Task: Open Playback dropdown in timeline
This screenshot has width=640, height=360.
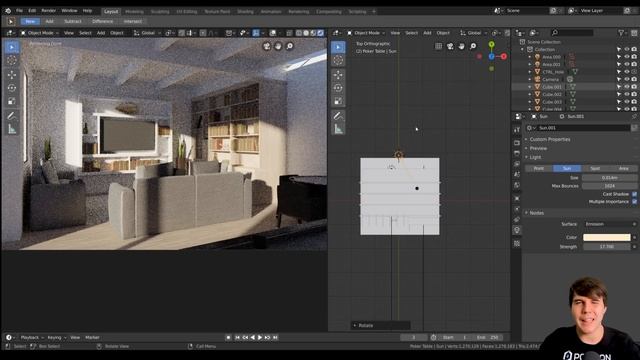Action: click(x=31, y=338)
